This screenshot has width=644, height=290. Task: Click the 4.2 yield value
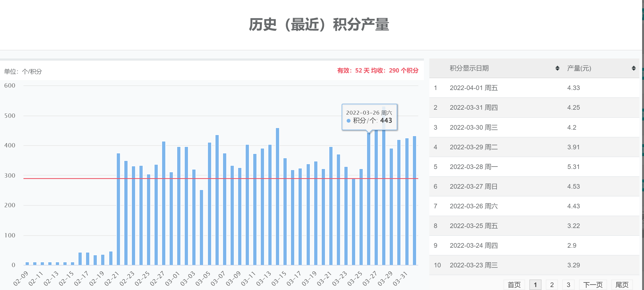572,127
